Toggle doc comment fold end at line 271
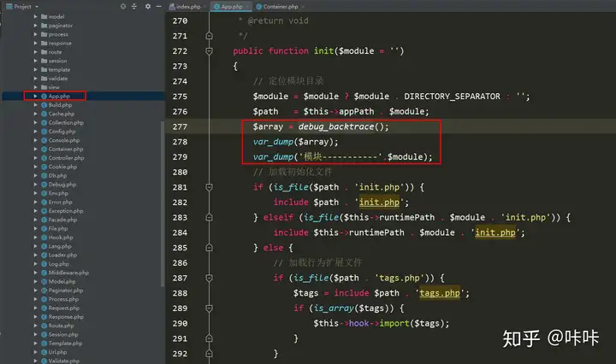The width and height of the screenshot is (616, 364). pyautogui.click(x=209, y=36)
